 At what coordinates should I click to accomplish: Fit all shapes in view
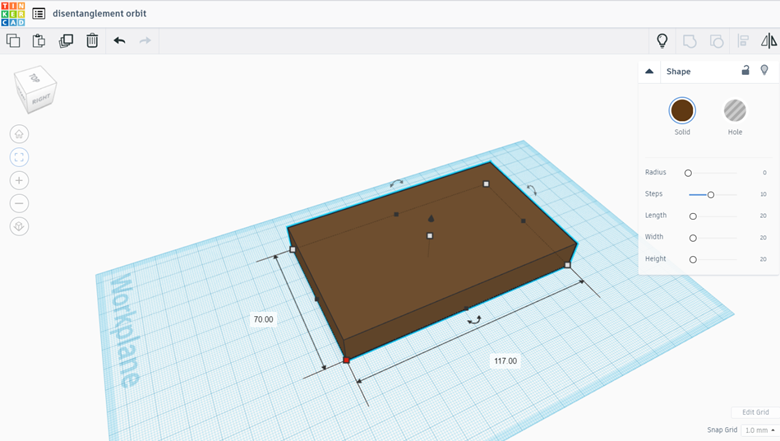(x=19, y=157)
